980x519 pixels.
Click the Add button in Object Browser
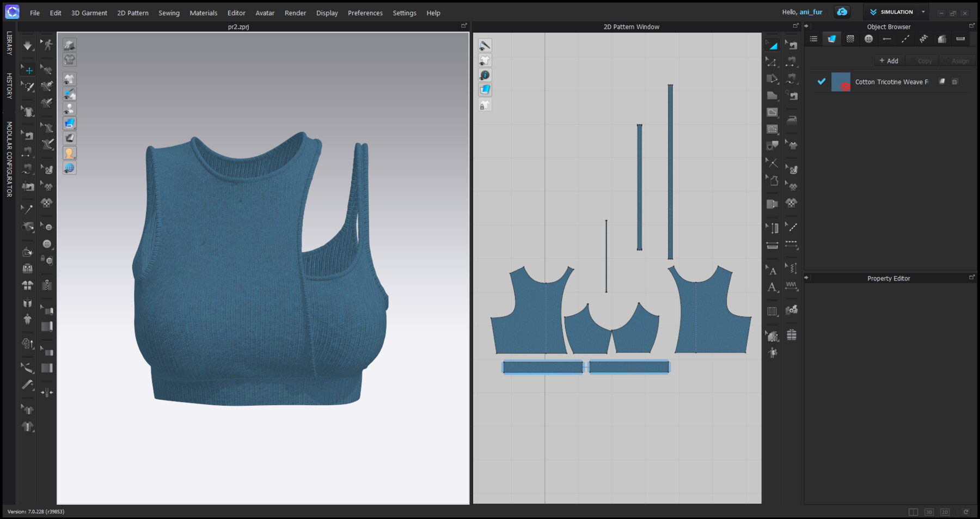(889, 60)
